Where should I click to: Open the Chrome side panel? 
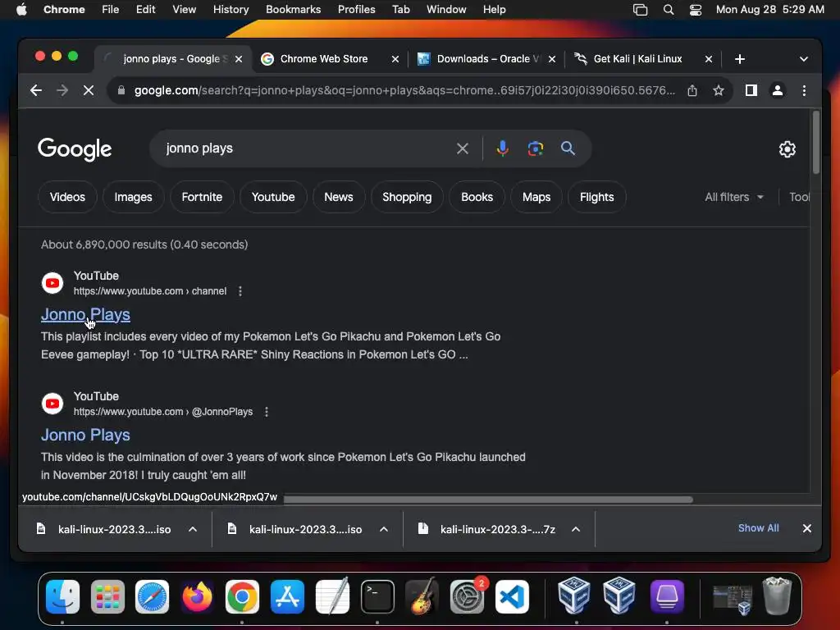[751, 90]
